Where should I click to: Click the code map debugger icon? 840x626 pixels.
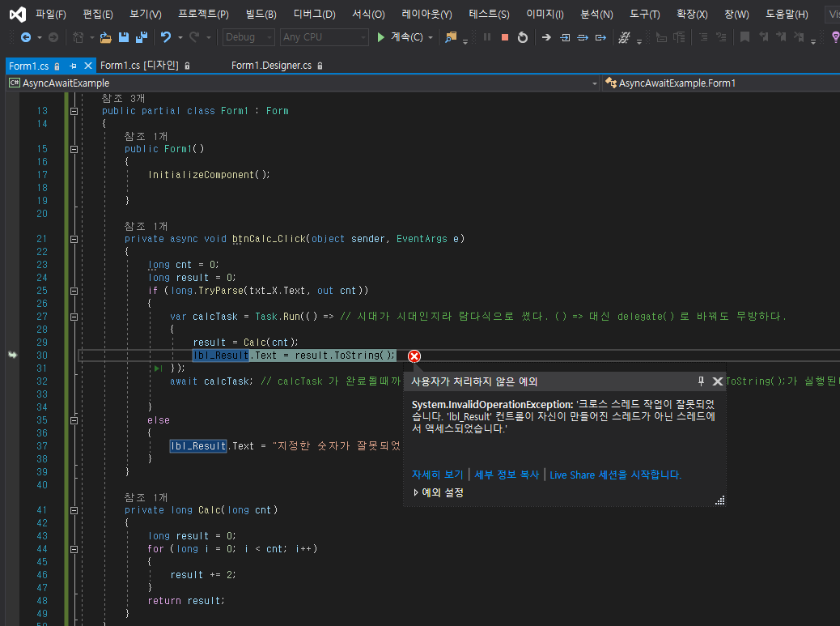tap(624, 37)
